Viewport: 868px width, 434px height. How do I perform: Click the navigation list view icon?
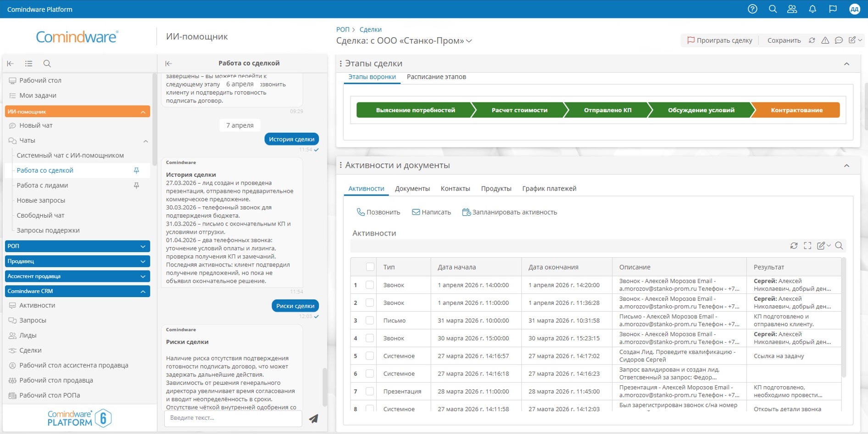click(28, 63)
